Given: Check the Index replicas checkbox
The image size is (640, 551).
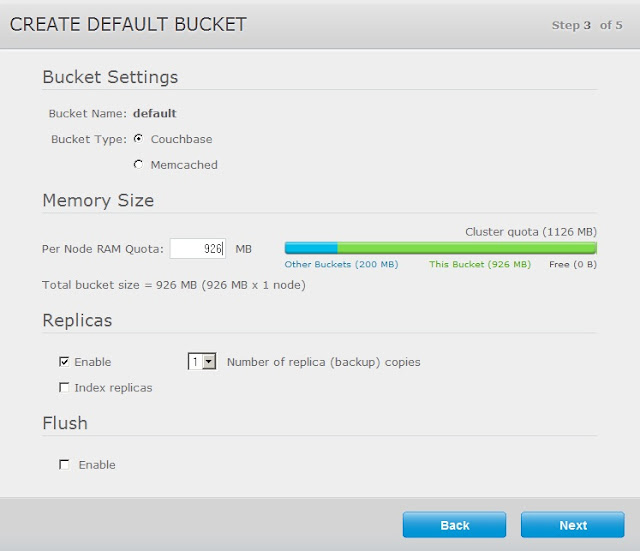Looking at the screenshot, I should click(64, 387).
